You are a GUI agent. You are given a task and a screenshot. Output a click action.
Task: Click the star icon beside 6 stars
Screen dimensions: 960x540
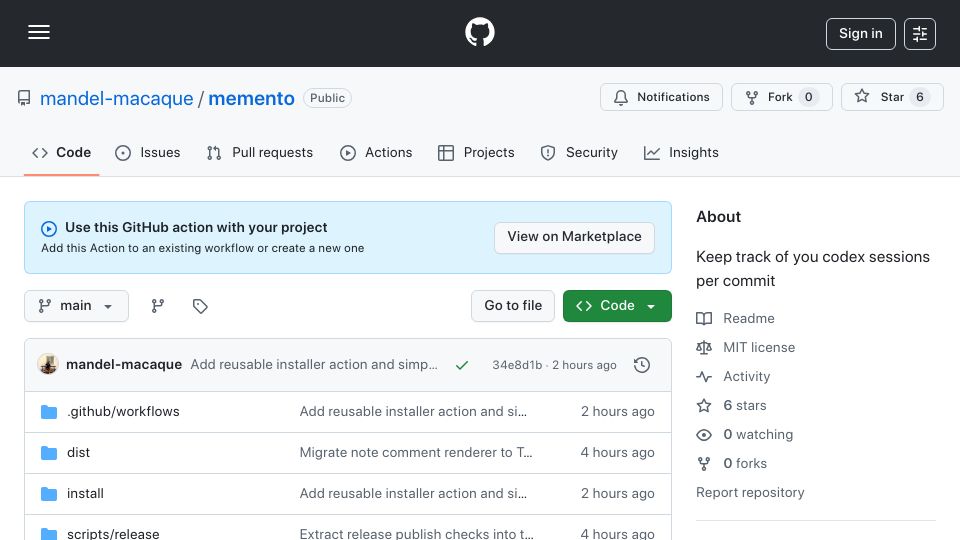pos(704,405)
